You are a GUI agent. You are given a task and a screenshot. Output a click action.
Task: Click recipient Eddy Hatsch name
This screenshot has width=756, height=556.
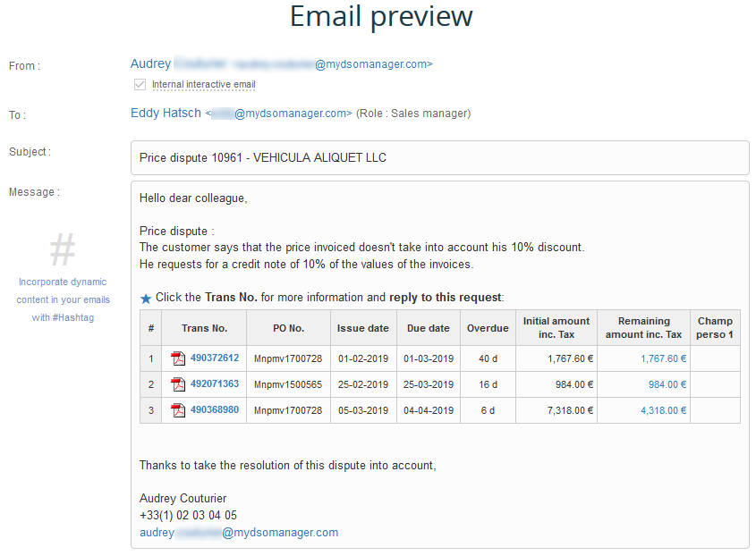point(166,114)
